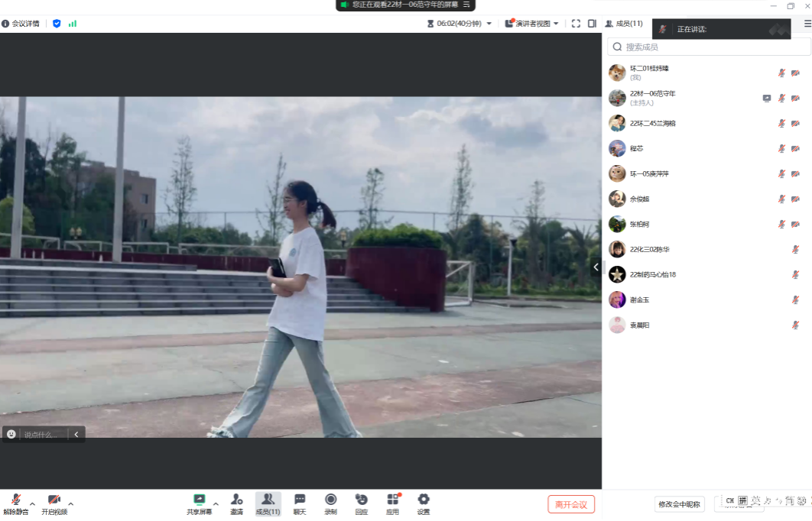This screenshot has height=521, width=812.
Task: Click the 离开会议 leave meeting button
Action: click(571, 504)
